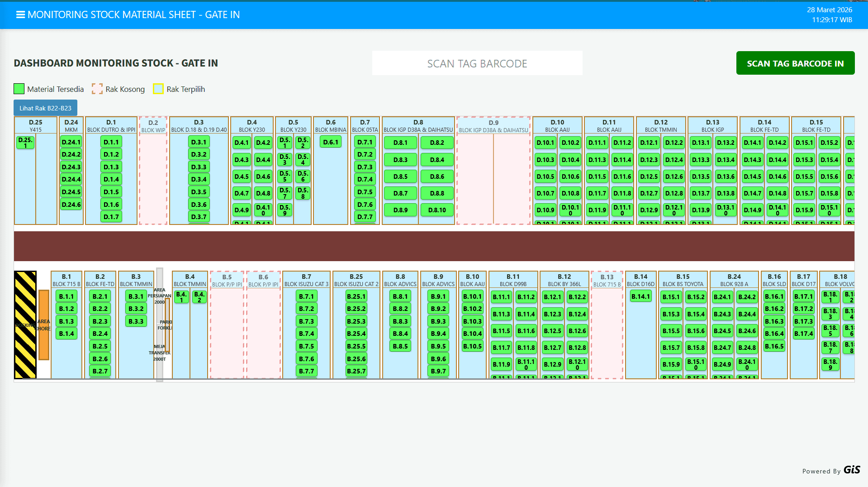Image resolution: width=868 pixels, height=487 pixels.
Task: Select rack slot D.1.7
Action: point(111,217)
